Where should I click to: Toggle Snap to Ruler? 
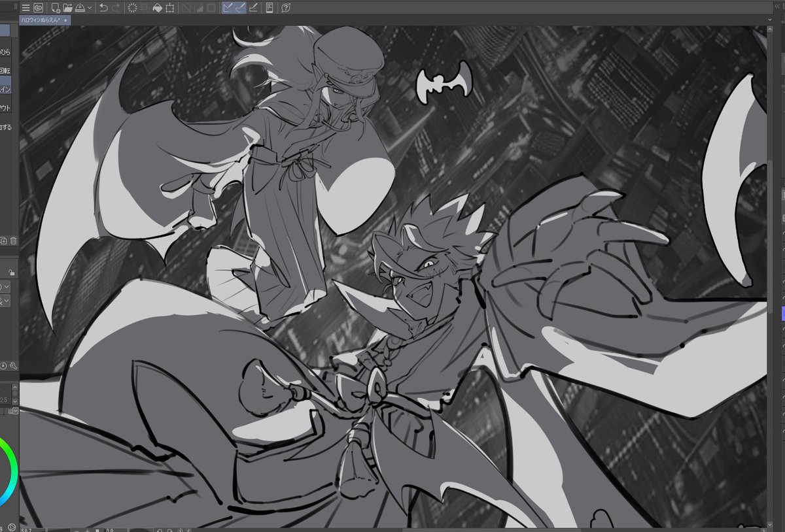[228, 8]
